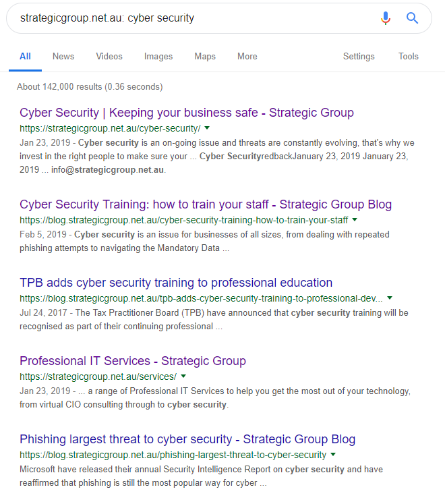This screenshot has height=504, width=445.
Task: Open dropdown arrow next to services URL
Action: pos(183,376)
